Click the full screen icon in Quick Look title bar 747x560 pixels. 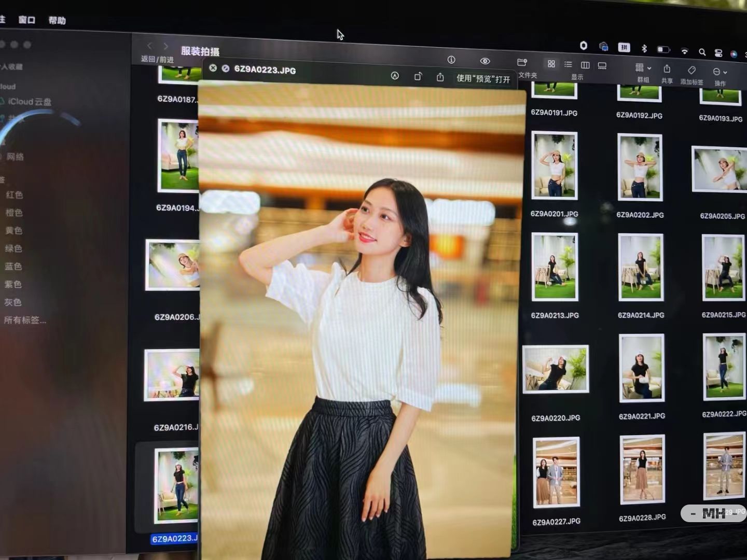tap(225, 68)
